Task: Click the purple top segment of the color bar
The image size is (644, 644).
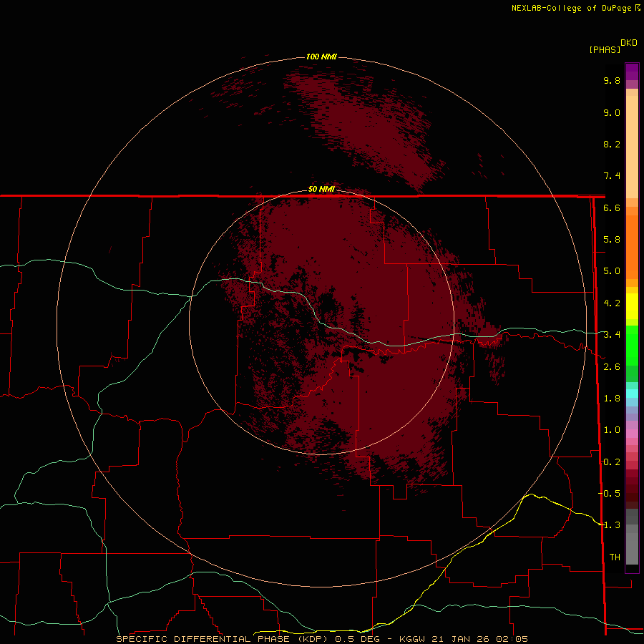Action: (632, 72)
